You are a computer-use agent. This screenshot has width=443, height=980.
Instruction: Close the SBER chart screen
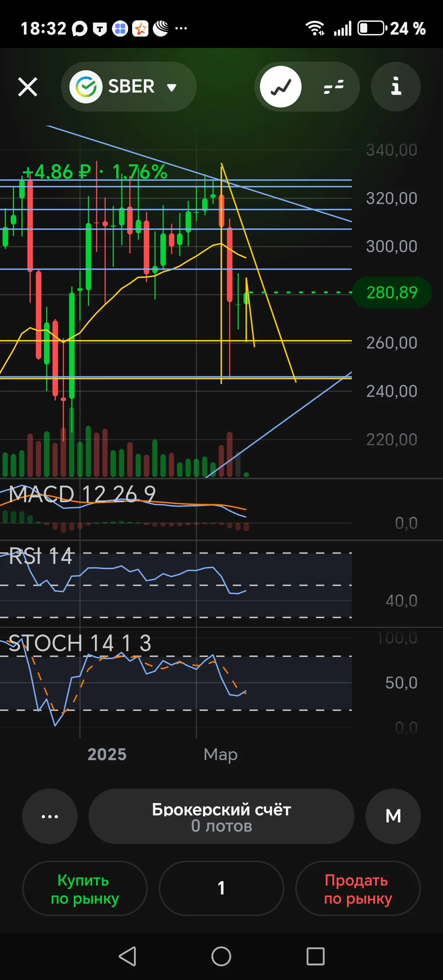[x=28, y=87]
